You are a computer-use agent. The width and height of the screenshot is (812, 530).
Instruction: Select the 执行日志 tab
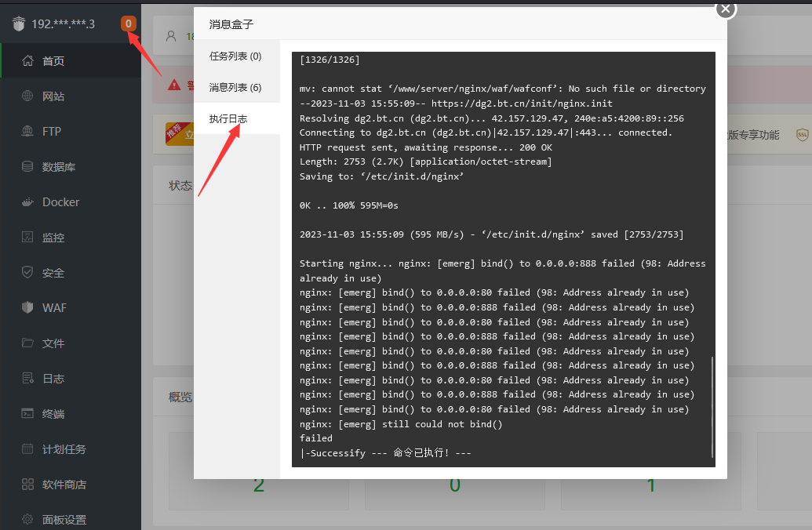click(x=237, y=118)
